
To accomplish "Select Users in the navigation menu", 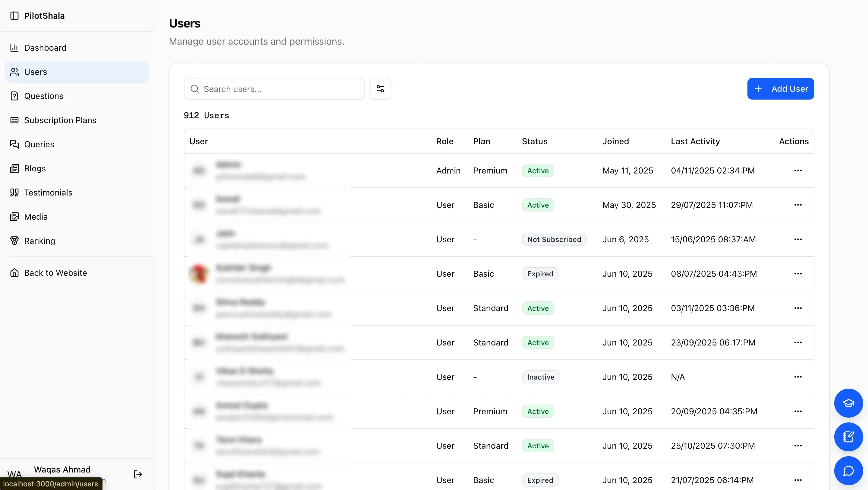I will tap(35, 72).
